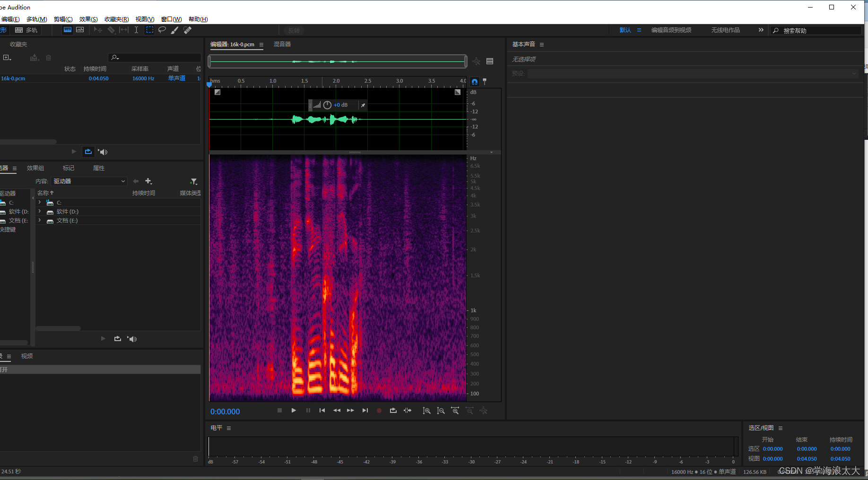Viewport: 868px width, 480px height.
Task: Expand the C: drive tree row
Action: (x=40, y=202)
